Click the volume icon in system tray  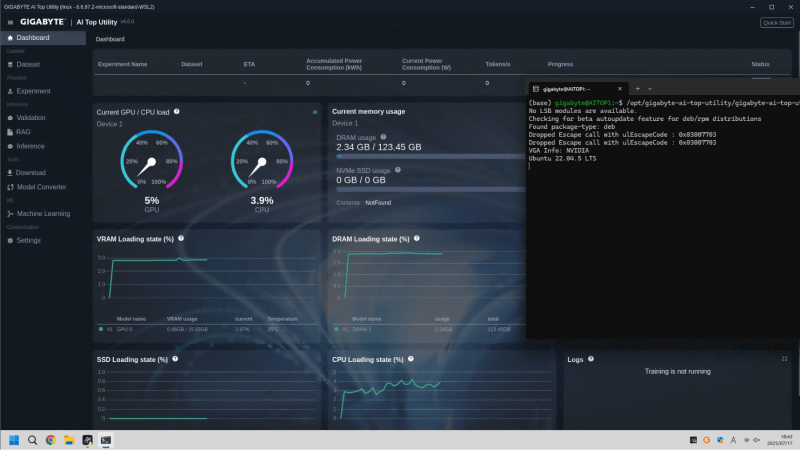click(x=757, y=440)
